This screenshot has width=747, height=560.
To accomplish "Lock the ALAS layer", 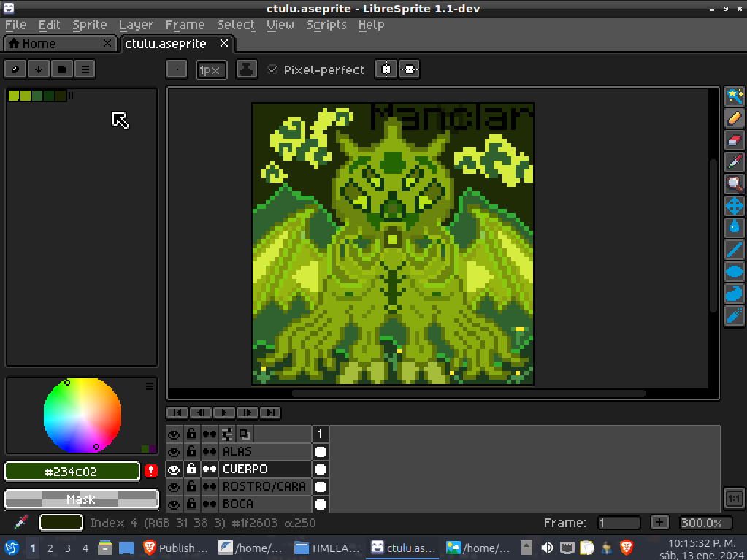I will [191, 451].
